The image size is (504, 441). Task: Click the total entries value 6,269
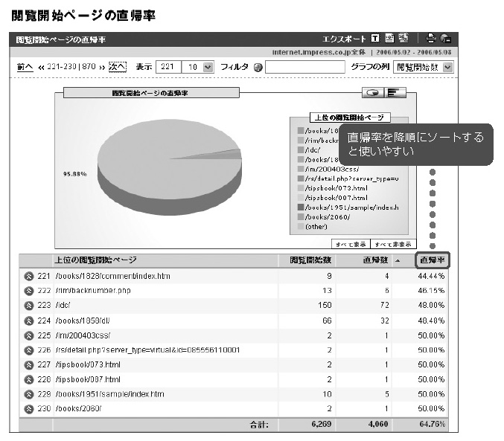tap(322, 425)
